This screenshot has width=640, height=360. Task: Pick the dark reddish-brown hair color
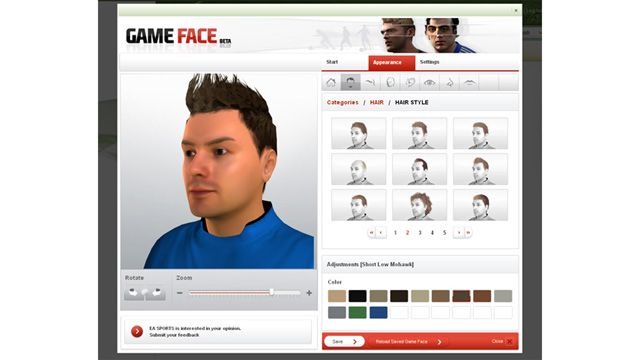tap(462, 296)
